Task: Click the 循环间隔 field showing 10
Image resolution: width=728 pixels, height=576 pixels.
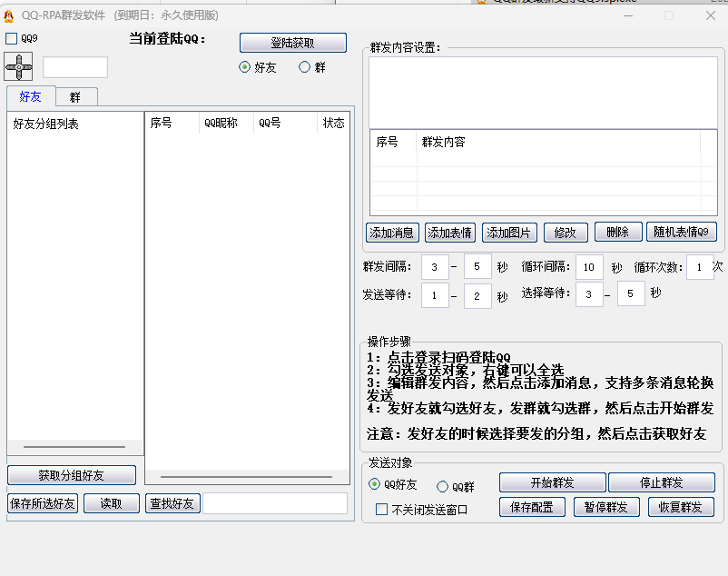Action: [589, 267]
